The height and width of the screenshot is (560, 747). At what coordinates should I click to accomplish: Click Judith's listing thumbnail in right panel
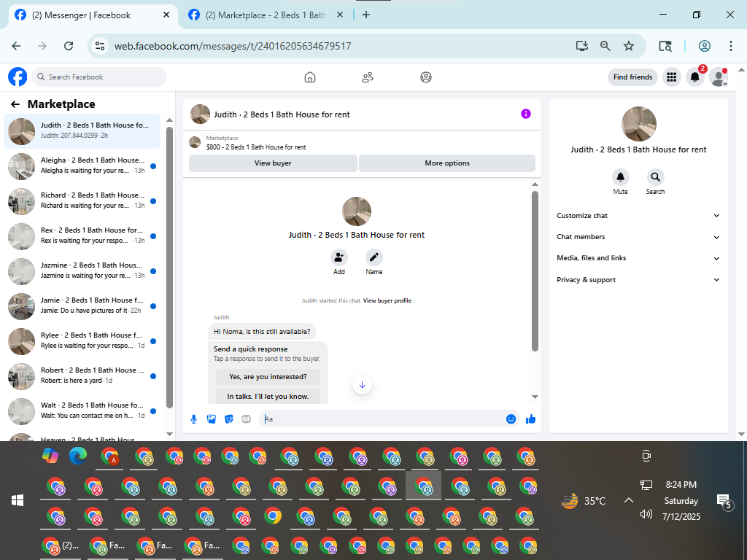[x=639, y=124]
